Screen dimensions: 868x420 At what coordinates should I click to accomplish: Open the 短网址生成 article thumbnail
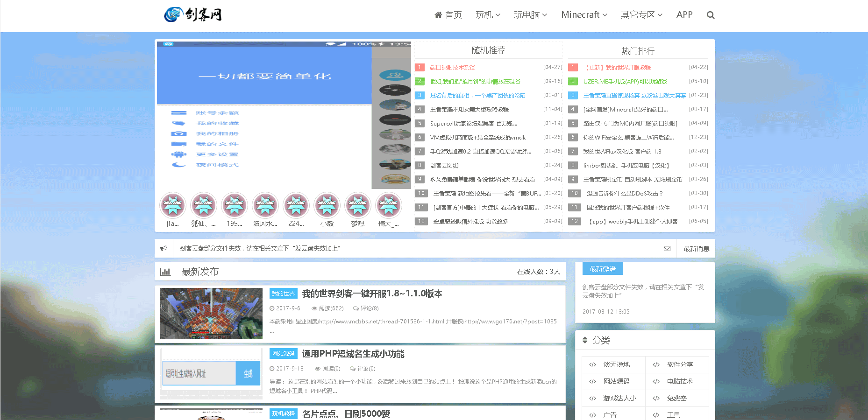point(211,374)
